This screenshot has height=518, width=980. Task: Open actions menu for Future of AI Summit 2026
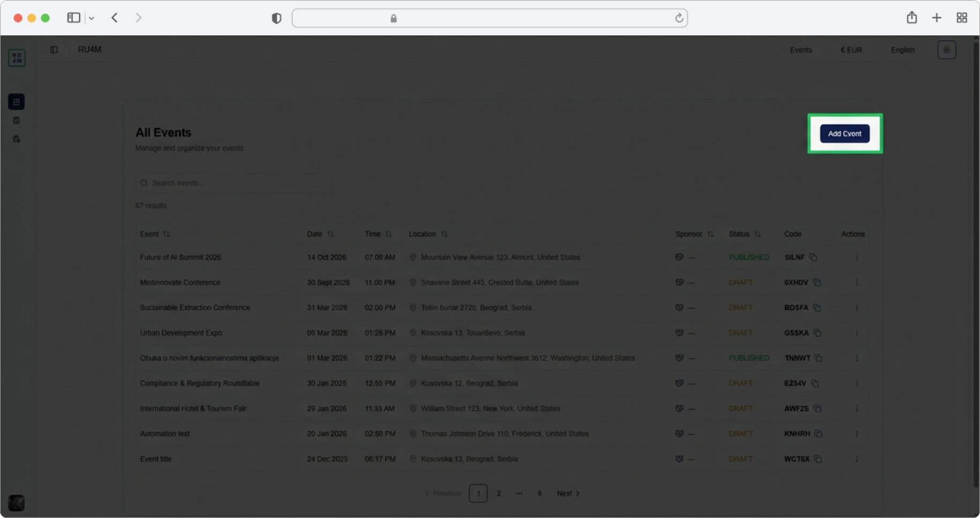pyautogui.click(x=857, y=257)
